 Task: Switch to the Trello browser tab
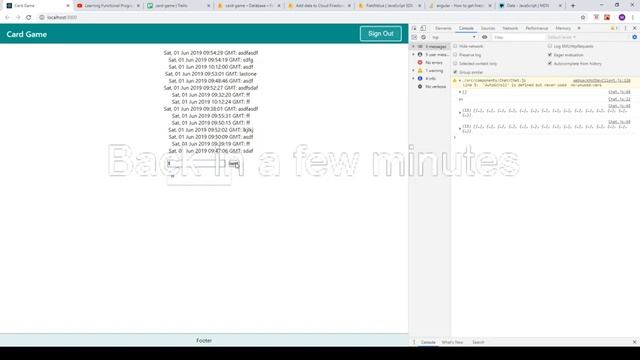click(178, 6)
